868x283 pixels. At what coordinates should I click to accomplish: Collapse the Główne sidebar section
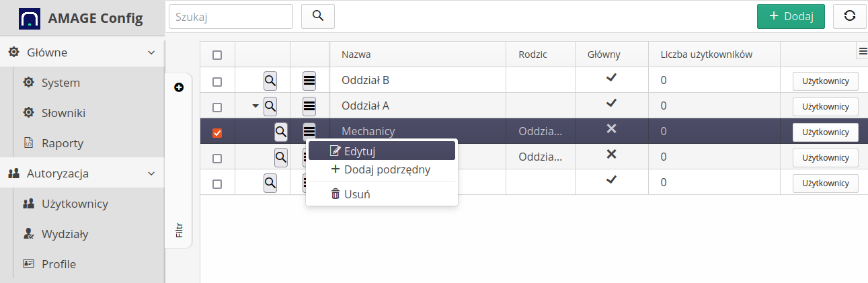[151, 52]
